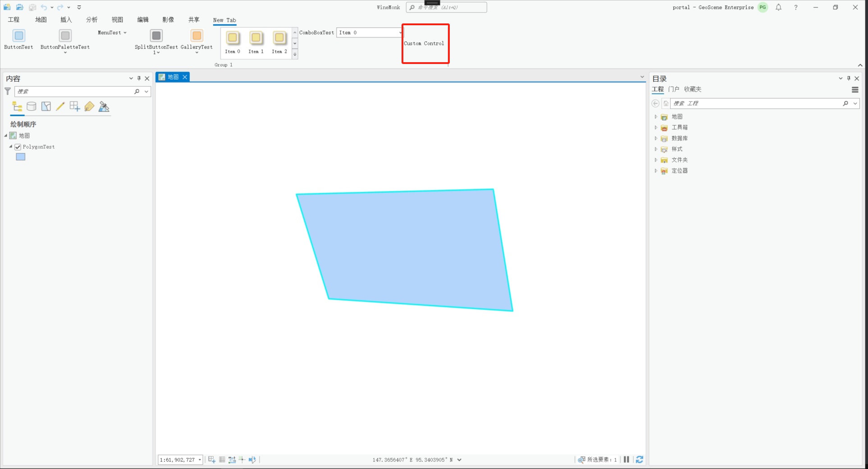Switch to 门户 tab in Catalog pane
The height and width of the screenshot is (469, 868).
tap(674, 89)
